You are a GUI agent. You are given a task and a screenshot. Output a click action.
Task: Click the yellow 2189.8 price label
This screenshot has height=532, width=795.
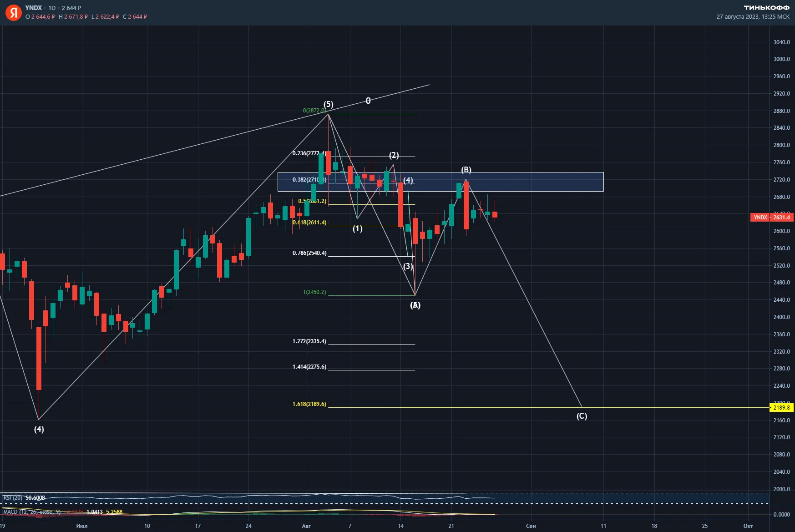tap(781, 408)
